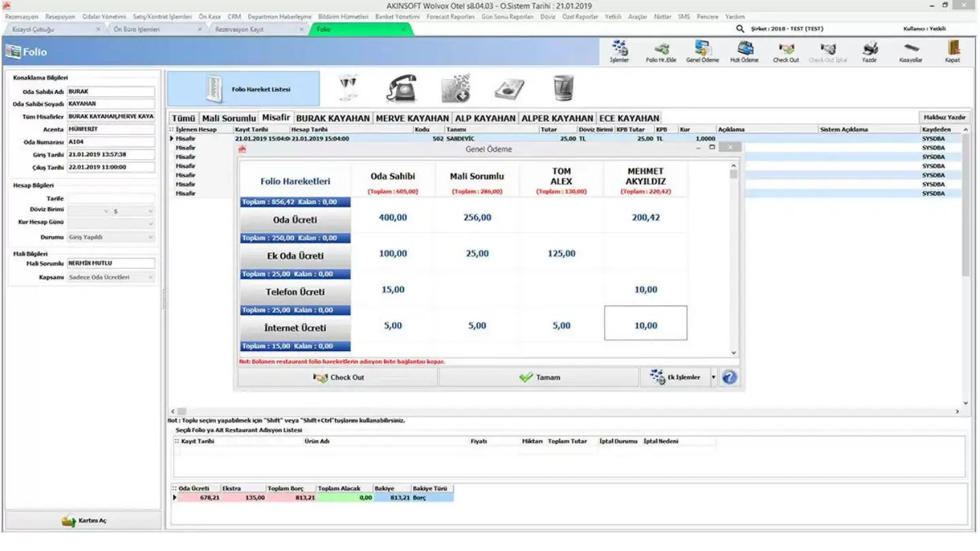The width and height of the screenshot is (980, 551).
Task: Click the Ek Oda Ücreti row button
Action: click(x=295, y=256)
